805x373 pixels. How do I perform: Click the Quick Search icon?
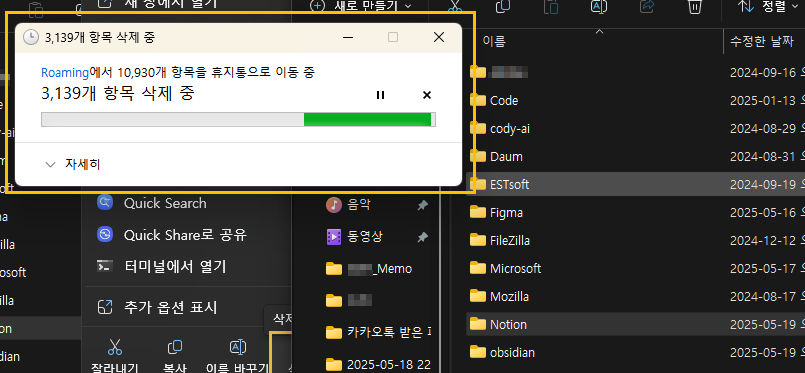[x=105, y=203]
